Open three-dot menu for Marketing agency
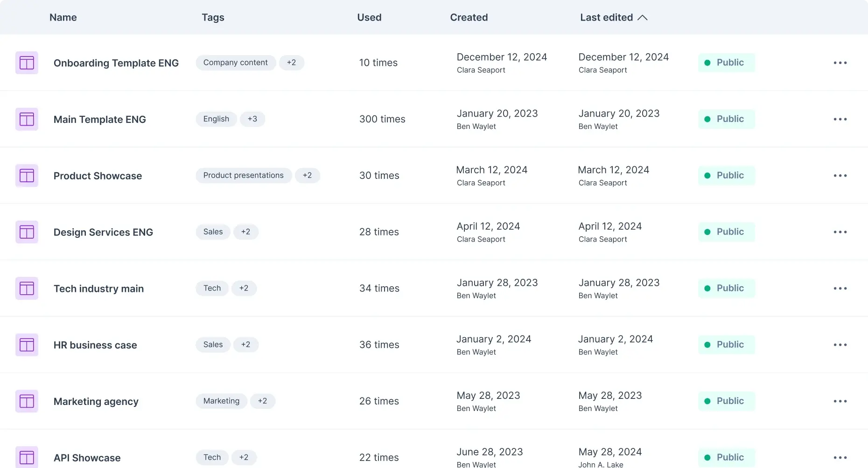868x468 pixels. 840,401
